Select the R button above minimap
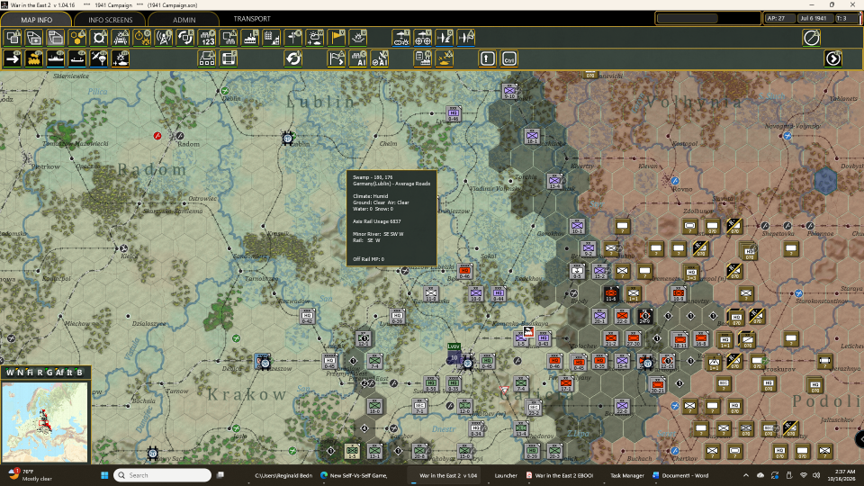 tap(40, 372)
